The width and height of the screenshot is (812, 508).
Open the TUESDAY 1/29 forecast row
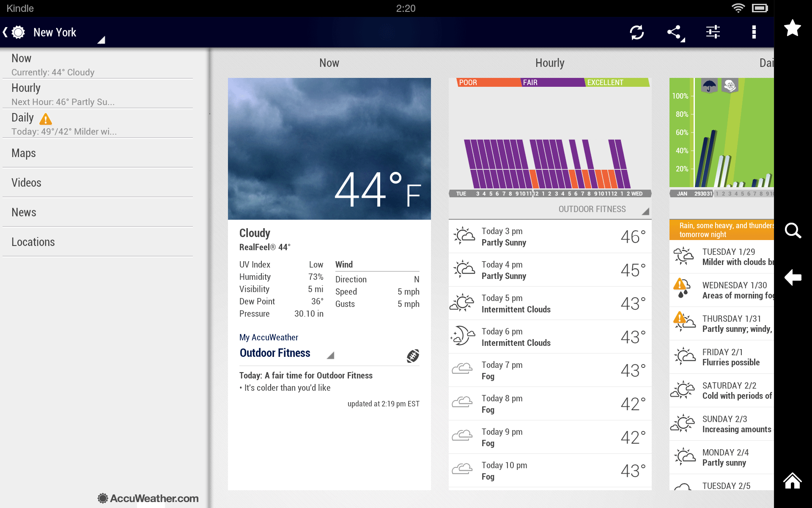(x=721, y=257)
